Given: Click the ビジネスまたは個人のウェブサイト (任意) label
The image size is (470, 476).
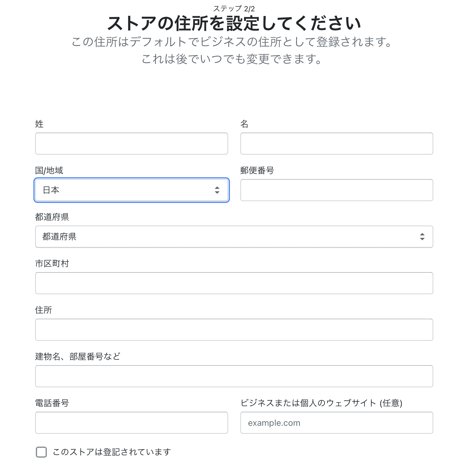Looking at the screenshot, I should coord(321,403).
